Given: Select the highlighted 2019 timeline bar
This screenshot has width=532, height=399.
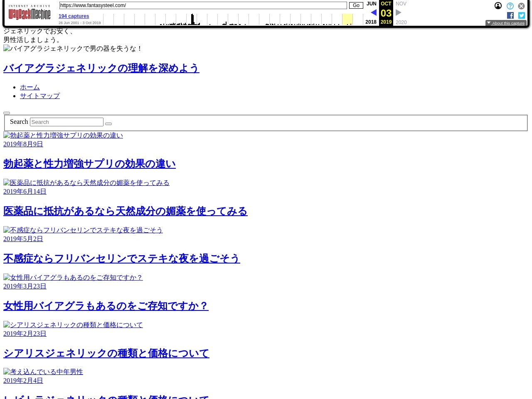Looking at the screenshot, I should [x=347, y=19].
